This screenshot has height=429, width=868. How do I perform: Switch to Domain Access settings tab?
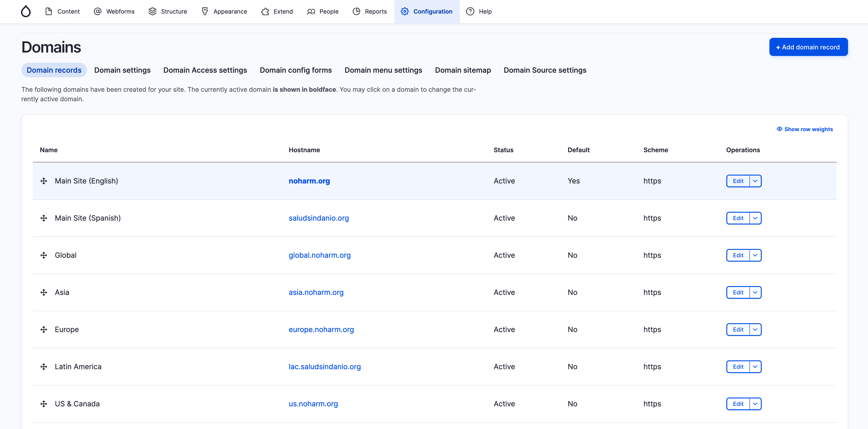[205, 70]
